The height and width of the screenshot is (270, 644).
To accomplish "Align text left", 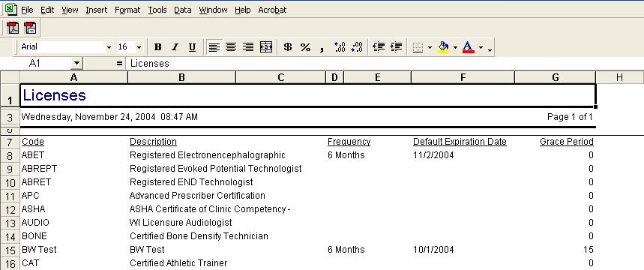I will pyautogui.click(x=214, y=47).
